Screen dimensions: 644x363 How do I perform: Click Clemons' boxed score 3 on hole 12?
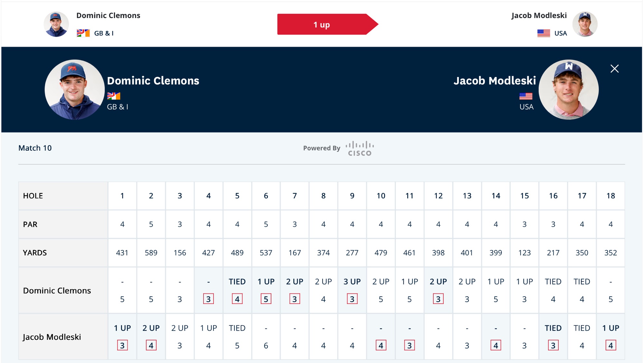pos(438,299)
